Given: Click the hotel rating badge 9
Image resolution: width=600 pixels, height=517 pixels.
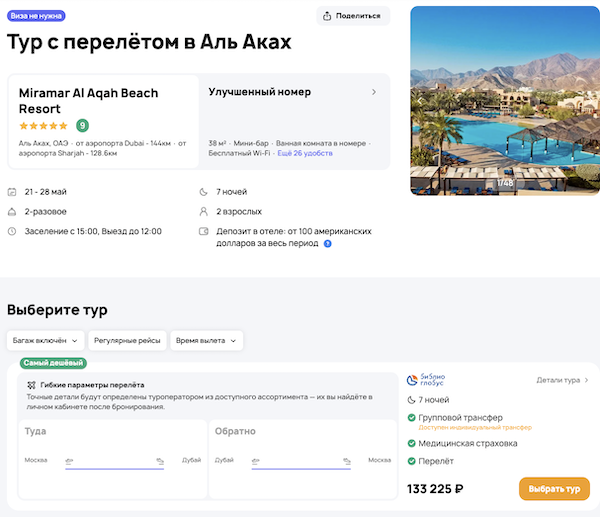Looking at the screenshot, I should (x=82, y=125).
